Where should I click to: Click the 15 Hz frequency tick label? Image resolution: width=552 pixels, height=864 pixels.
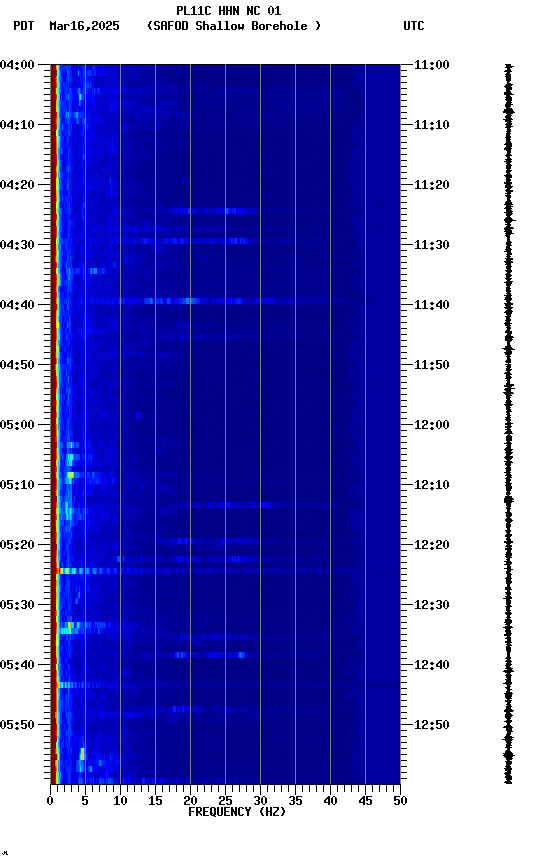point(155,801)
